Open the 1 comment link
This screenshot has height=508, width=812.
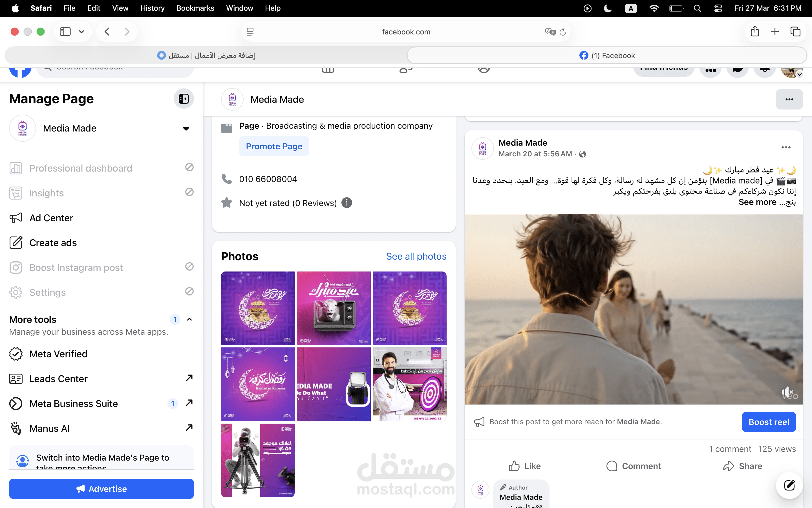click(730, 449)
